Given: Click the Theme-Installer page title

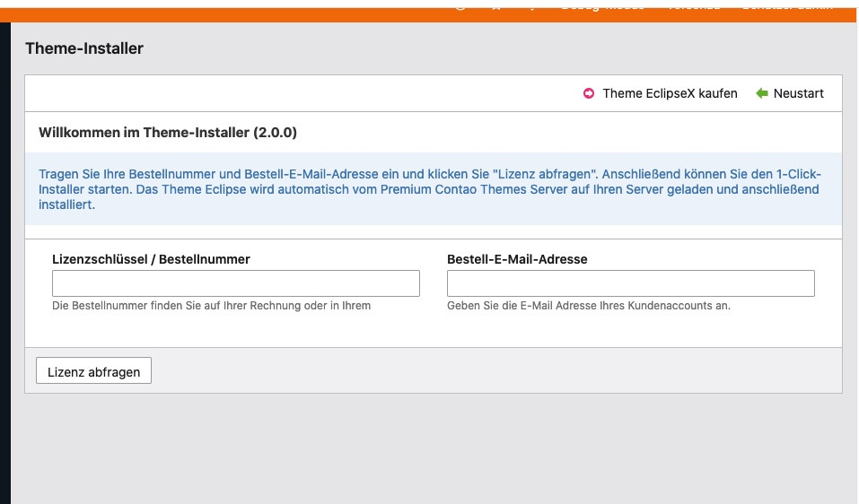Looking at the screenshot, I should tap(84, 48).
